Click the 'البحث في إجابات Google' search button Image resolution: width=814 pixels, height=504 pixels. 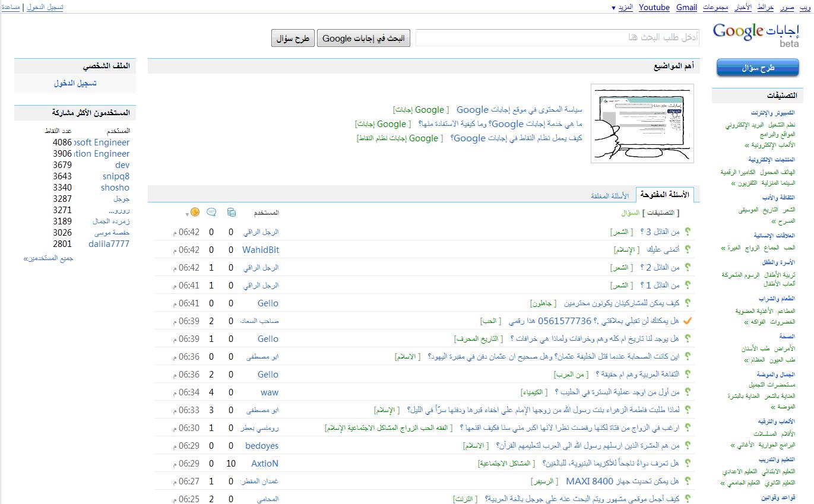(x=363, y=38)
